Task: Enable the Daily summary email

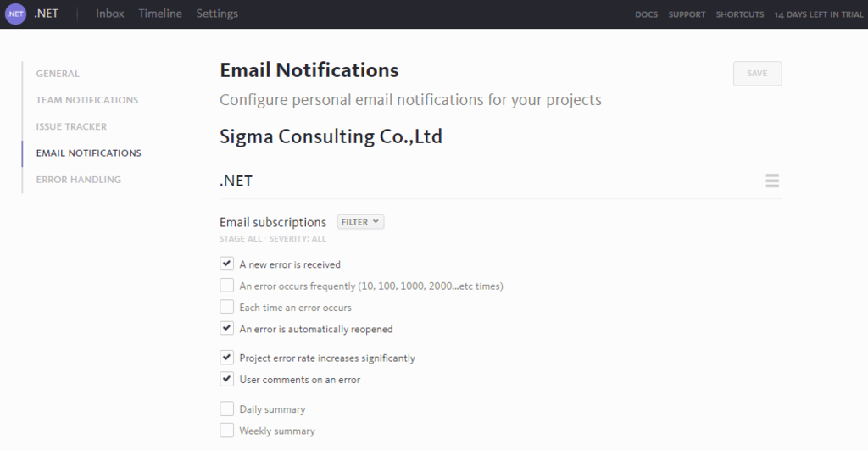Action: tap(227, 409)
